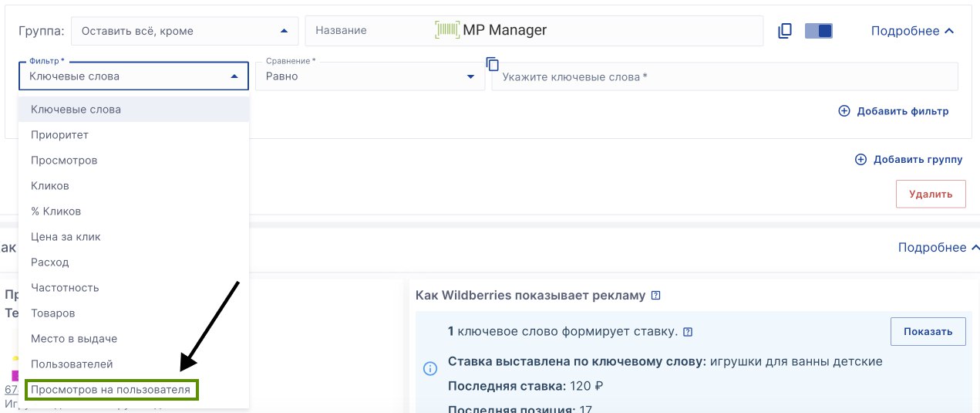Click the Название group name field
The image size is (980, 413).
534,31
